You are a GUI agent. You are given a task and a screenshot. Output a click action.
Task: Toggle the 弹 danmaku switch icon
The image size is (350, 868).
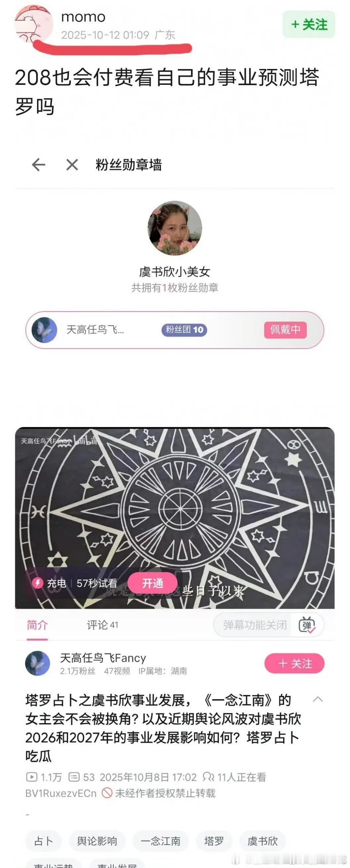pyautogui.click(x=307, y=625)
